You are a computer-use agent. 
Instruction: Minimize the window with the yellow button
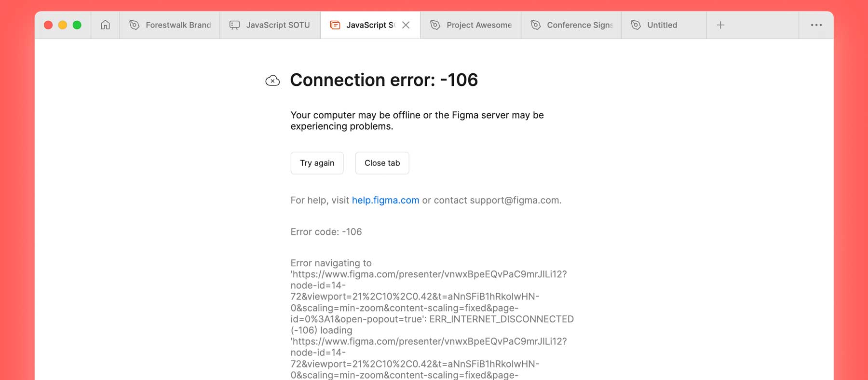(63, 25)
